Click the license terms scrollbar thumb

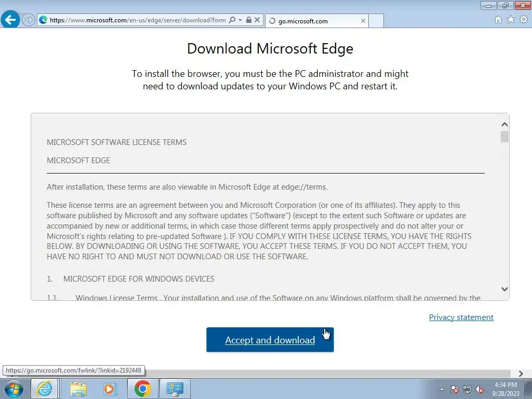tap(504, 137)
